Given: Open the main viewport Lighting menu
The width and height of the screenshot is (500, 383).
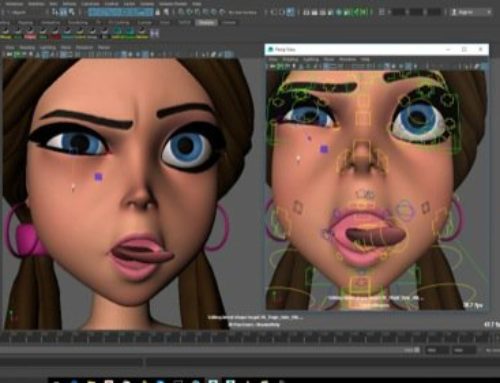Looking at the screenshot, I should pos(48,48).
